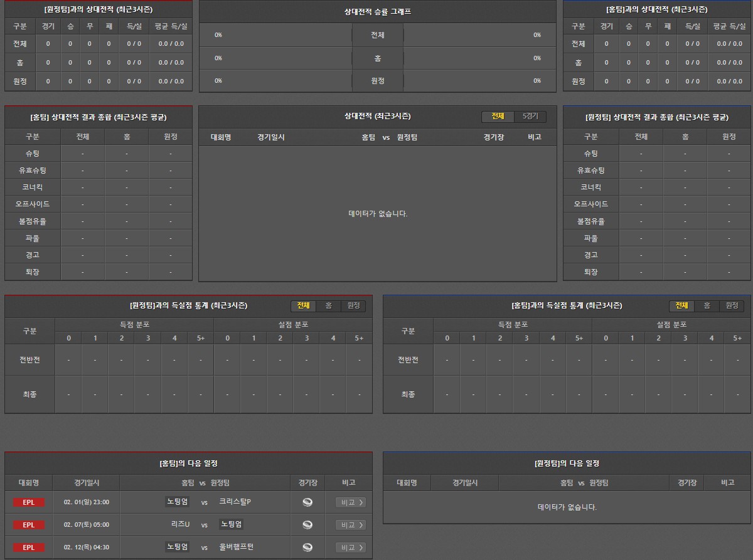
Task: Select 원정 in left goal statistics panel
Action: [x=353, y=305]
